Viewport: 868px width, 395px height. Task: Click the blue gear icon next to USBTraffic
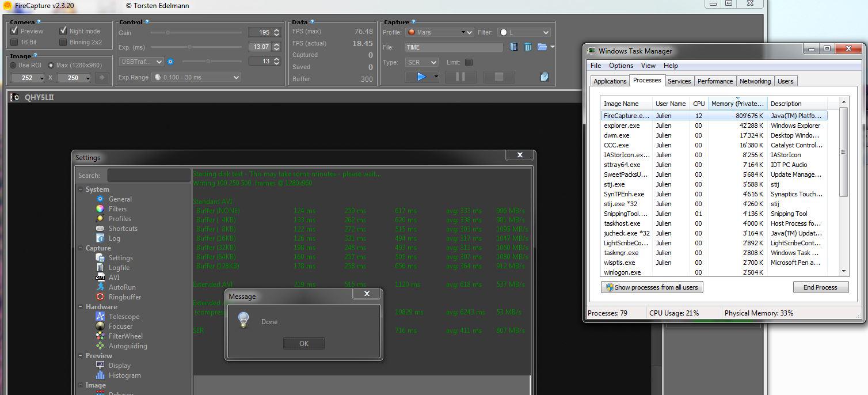(170, 62)
